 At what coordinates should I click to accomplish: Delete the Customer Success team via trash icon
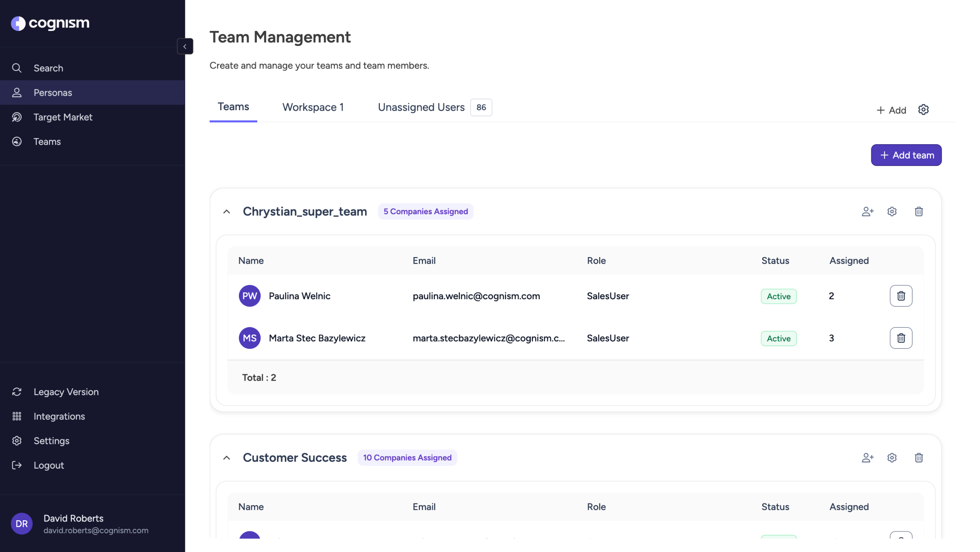click(x=918, y=458)
